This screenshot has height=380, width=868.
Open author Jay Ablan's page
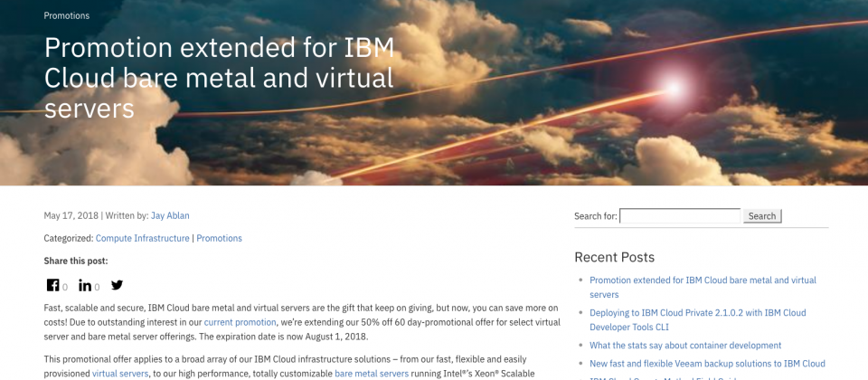170,215
